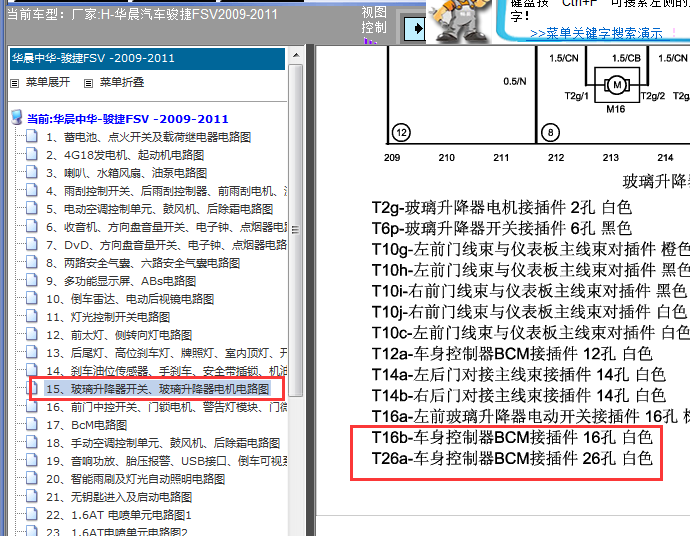Open 23、1.6AT电喷单元电路图2
Screen dimensions: 690x536
click(117, 532)
